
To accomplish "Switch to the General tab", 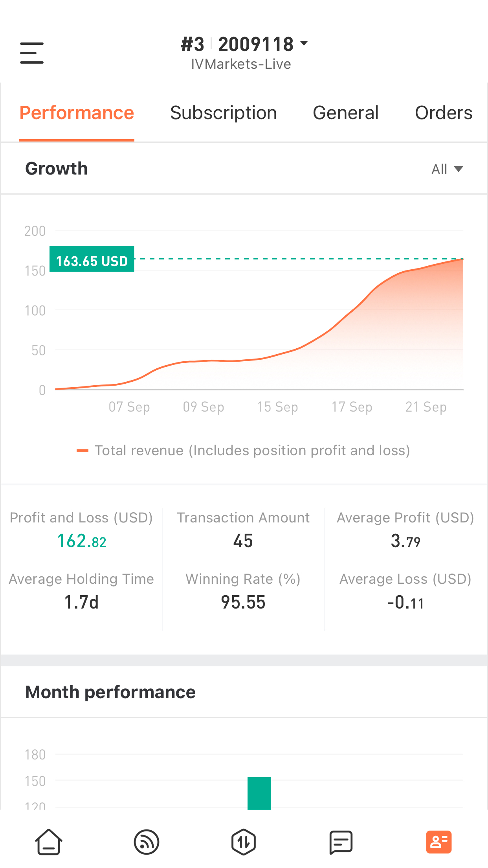I will [x=346, y=113].
